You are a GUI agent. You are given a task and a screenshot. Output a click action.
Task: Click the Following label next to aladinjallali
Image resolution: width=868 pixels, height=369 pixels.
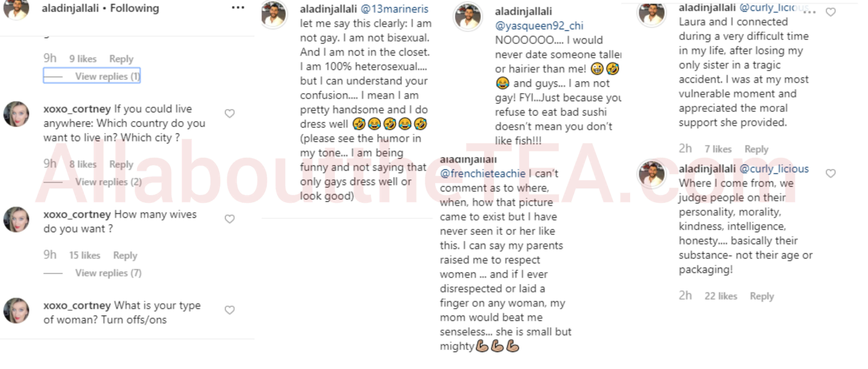135,8
